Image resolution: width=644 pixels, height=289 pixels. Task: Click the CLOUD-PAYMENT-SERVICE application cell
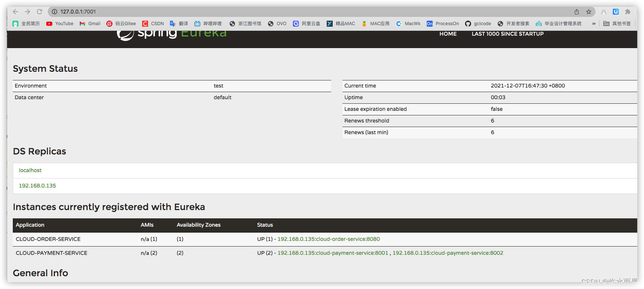coord(52,253)
